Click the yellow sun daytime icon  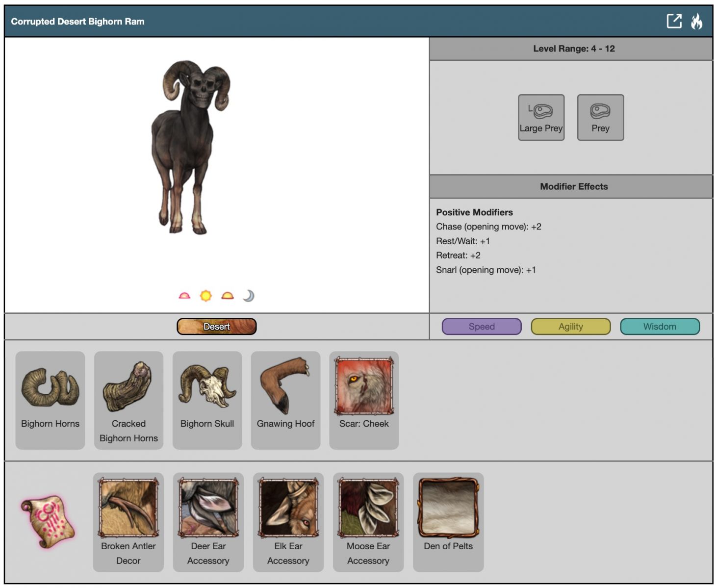(x=206, y=296)
